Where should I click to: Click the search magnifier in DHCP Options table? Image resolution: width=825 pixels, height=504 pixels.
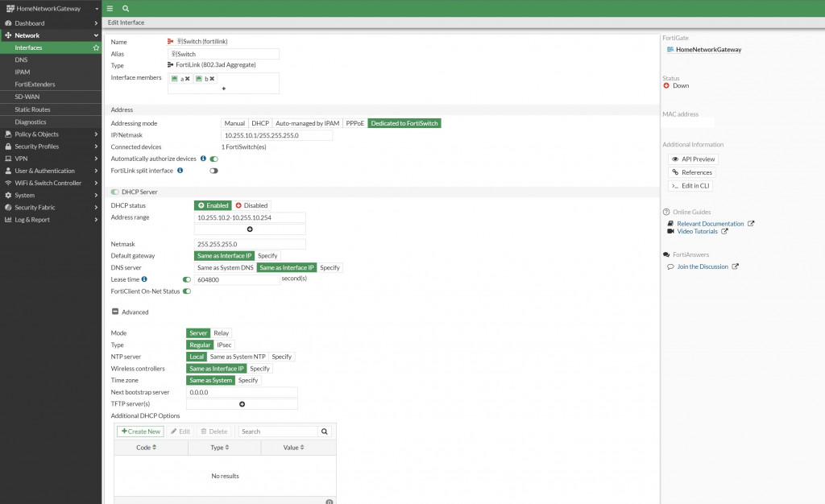click(325, 432)
